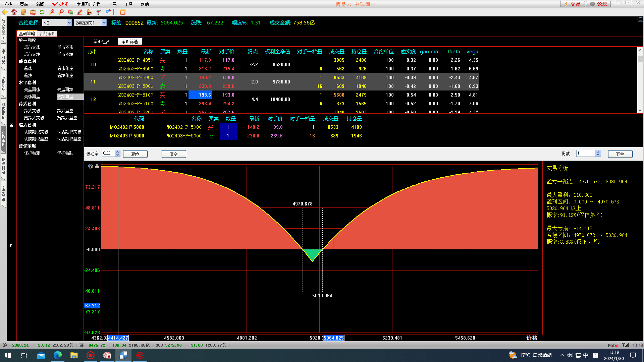
Task: Increase 波动率 value with up arrow
Action: tap(117, 152)
